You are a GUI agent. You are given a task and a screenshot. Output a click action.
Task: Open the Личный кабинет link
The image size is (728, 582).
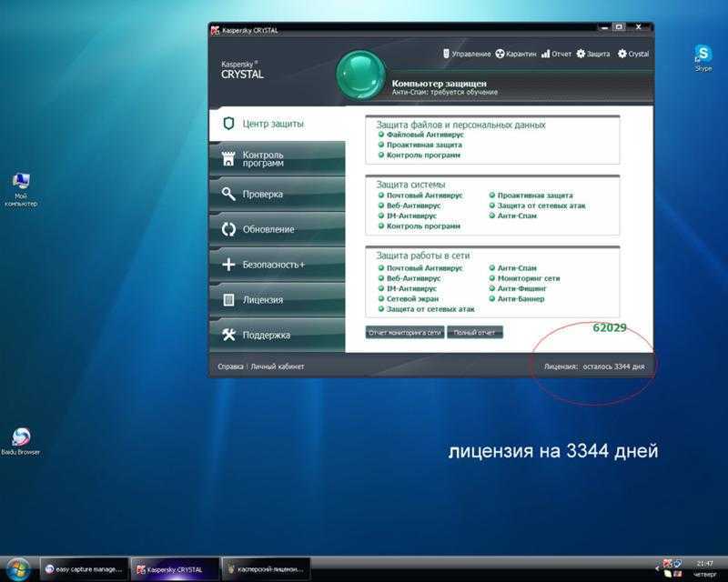278,366
